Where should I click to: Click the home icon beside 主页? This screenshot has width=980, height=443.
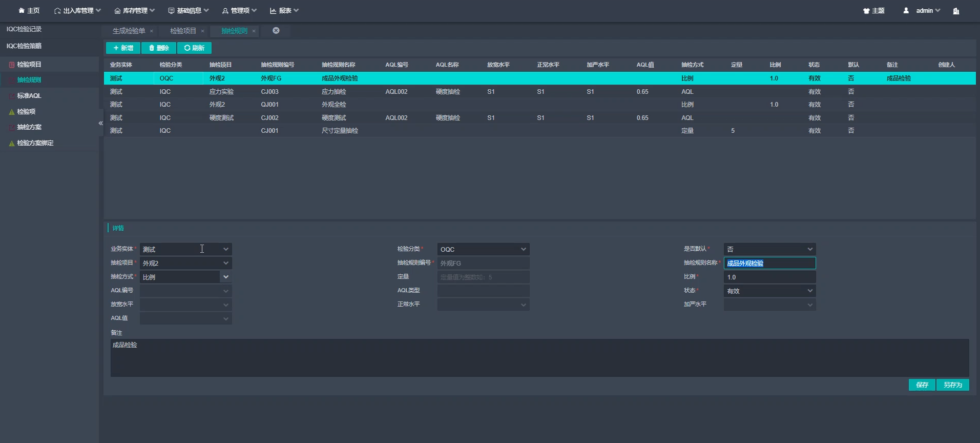tap(22, 11)
